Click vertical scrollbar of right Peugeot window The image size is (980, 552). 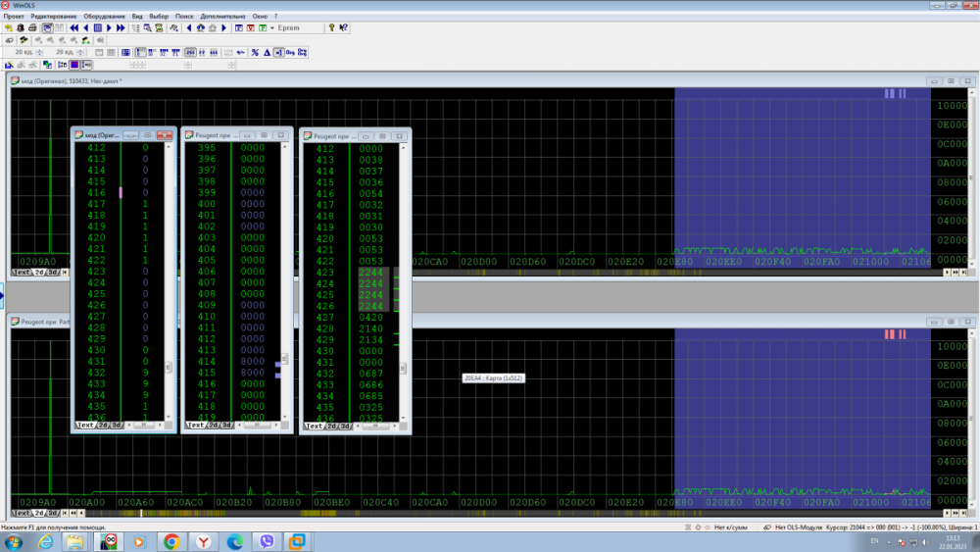[x=403, y=283]
